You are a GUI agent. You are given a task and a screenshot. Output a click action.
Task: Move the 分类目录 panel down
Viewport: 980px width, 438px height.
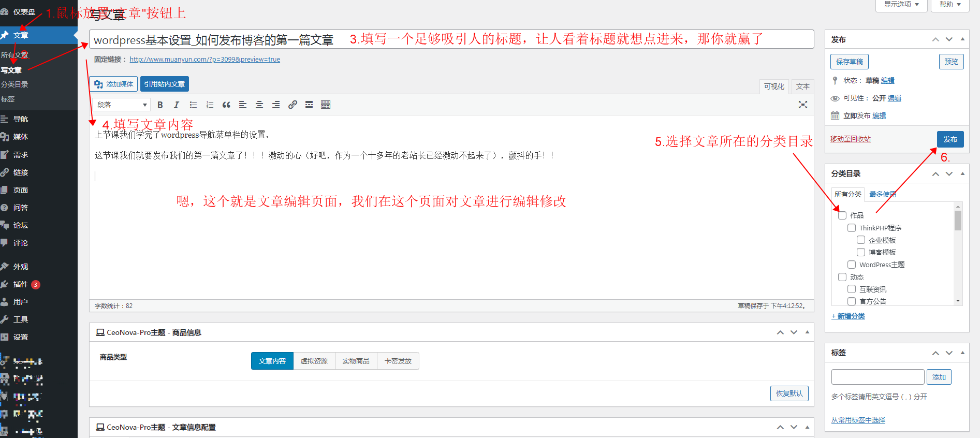(949, 174)
